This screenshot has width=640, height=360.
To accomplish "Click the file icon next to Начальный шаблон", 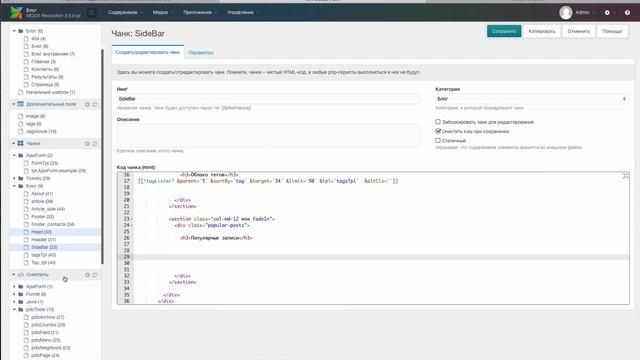I will [x=21, y=92].
